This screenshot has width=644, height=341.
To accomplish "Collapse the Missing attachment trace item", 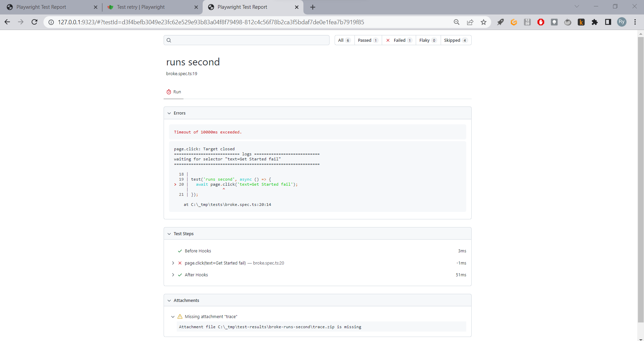I will pyautogui.click(x=173, y=317).
